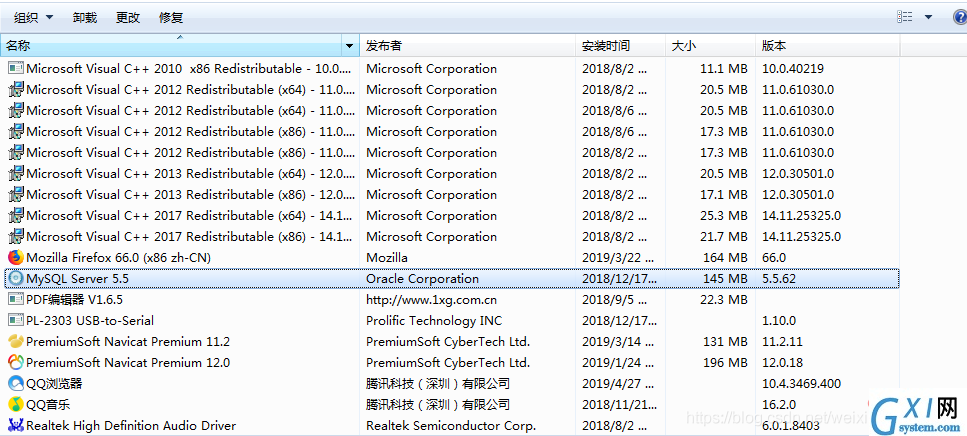
Task: Open the 组织 dropdown menu
Action: [33, 17]
